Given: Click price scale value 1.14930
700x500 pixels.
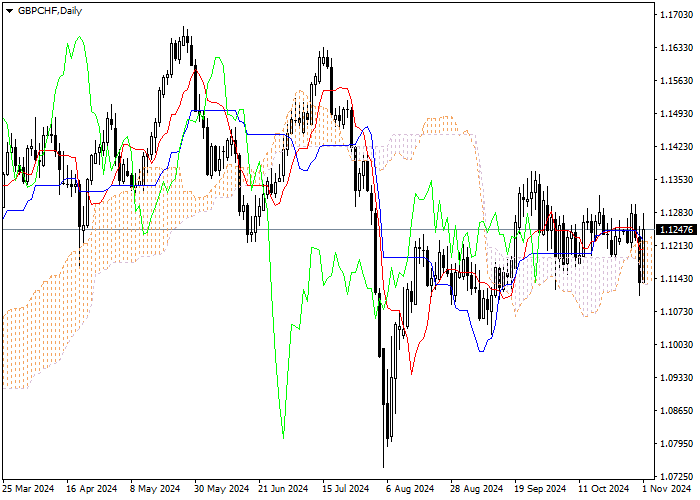Looking at the screenshot, I should 676,113.
